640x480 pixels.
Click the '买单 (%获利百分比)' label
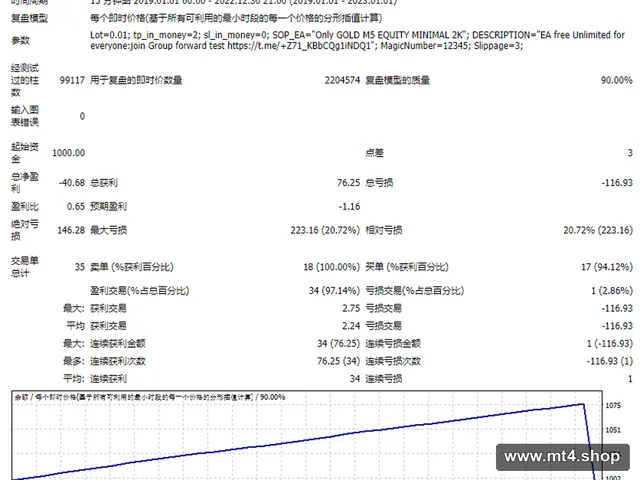coord(407,267)
